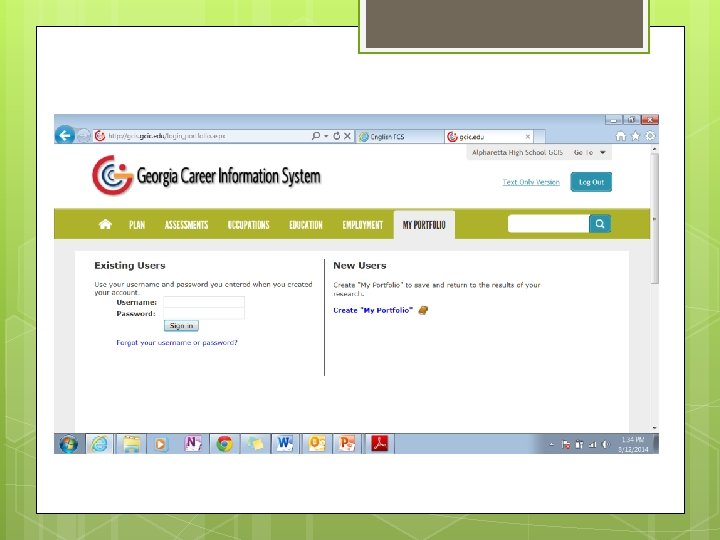Open address bar search dropdown arrow

pos(326,136)
